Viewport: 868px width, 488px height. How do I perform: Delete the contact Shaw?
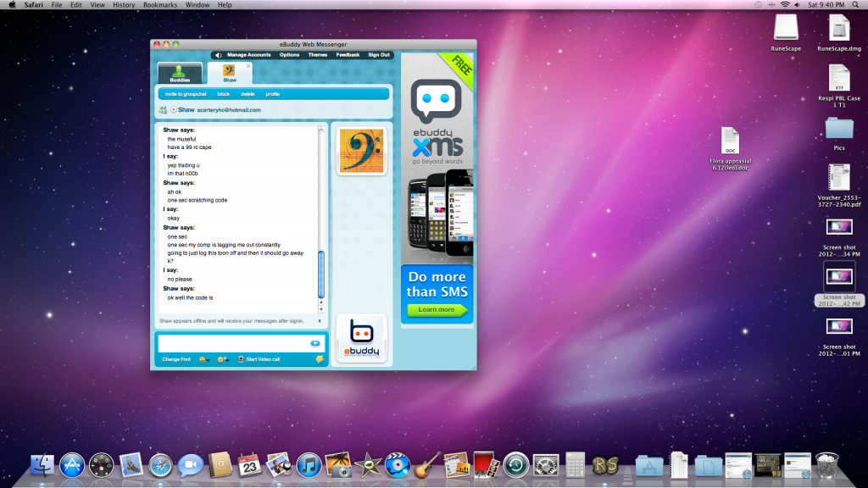(248, 94)
